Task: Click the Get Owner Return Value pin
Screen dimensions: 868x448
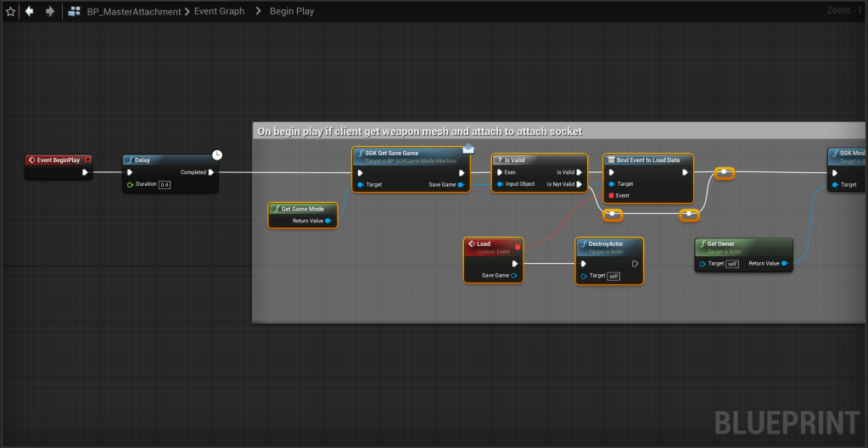Action: click(785, 264)
